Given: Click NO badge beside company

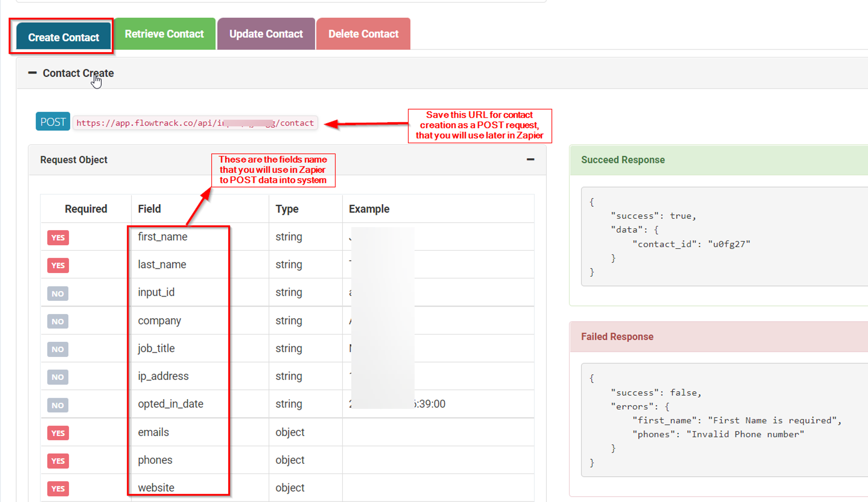Looking at the screenshot, I should [x=58, y=321].
